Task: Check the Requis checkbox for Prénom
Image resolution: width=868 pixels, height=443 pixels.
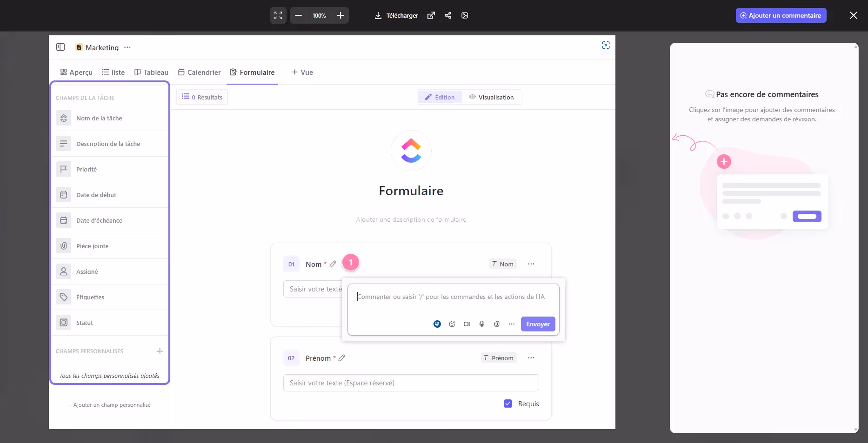Action: click(x=507, y=403)
